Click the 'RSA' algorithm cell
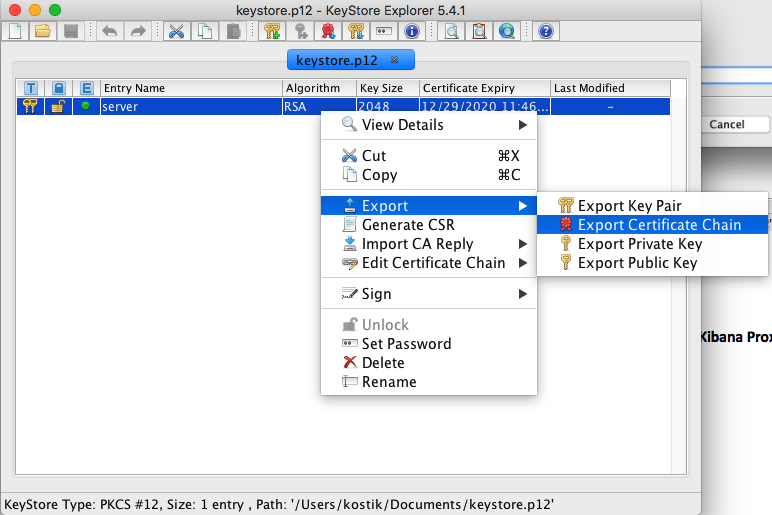The image size is (772, 515). click(320, 106)
